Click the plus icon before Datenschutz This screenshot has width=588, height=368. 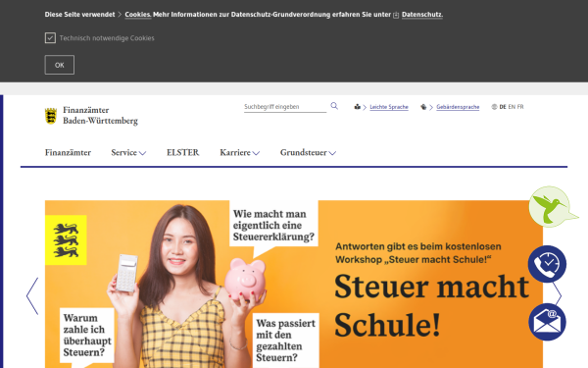(x=396, y=15)
